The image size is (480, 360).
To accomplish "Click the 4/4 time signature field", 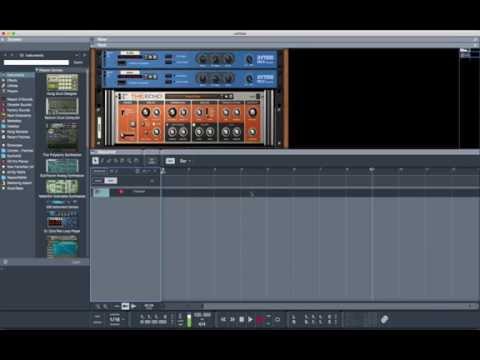I will [x=202, y=324].
